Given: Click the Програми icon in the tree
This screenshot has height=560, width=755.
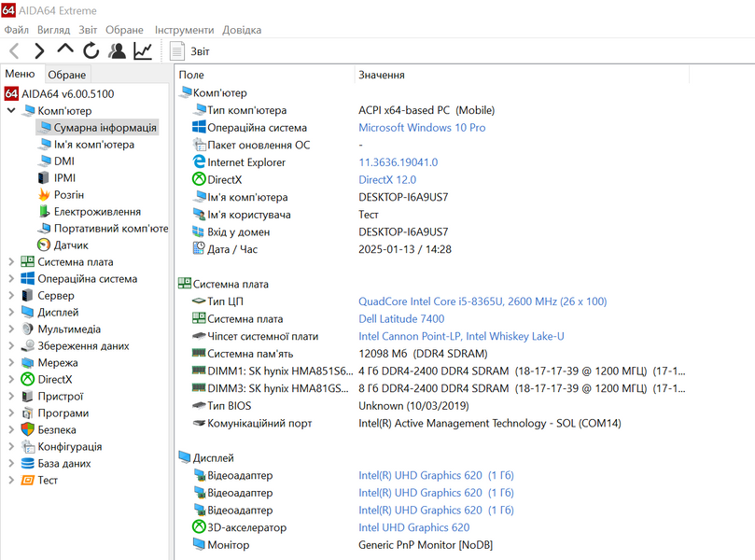Looking at the screenshot, I should pos(27,413).
